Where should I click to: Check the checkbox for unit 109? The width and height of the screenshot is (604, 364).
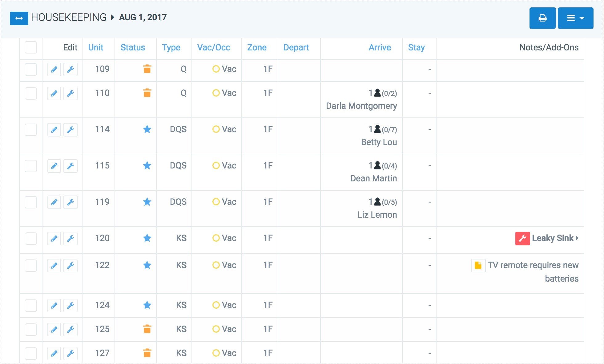click(31, 69)
